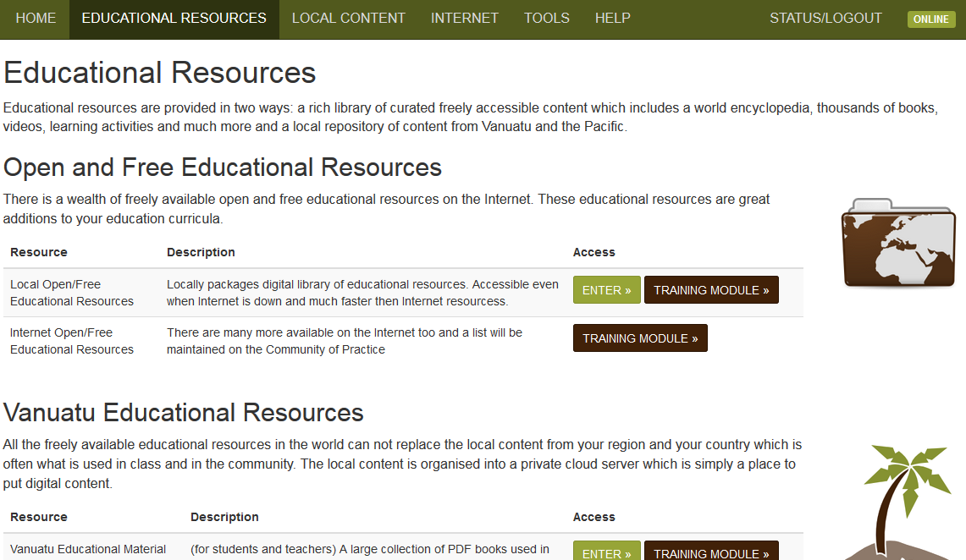Open the HOME menu item
The height and width of the screenshot is (560, 966).
point(35,19)
